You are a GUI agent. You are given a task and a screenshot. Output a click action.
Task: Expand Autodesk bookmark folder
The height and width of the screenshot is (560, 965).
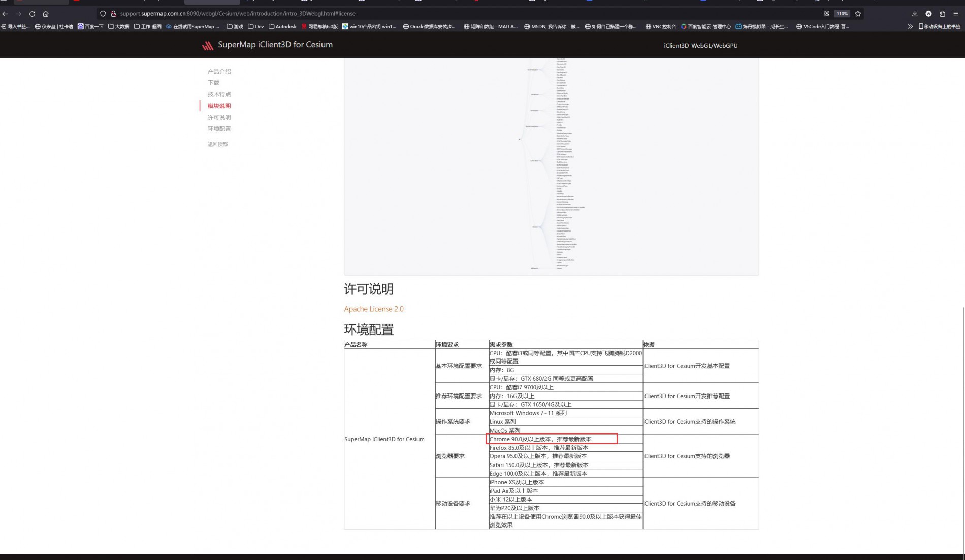pyautogui.click(x=282, y=26)
